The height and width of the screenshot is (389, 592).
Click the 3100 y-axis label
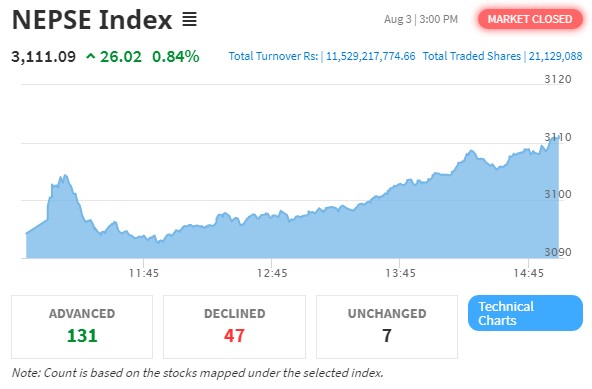pos(558,194)
